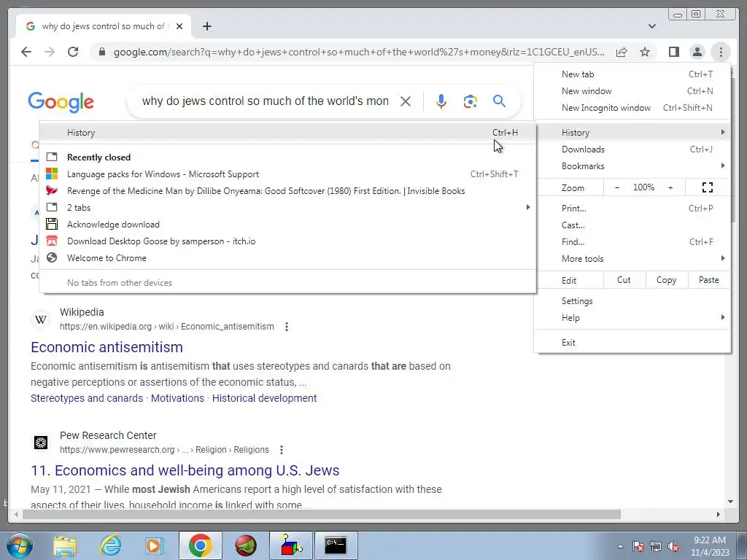Viewport: 747px width, 560px height.
Task: Decrease zoom with minus button
Action: coord(617,187)
